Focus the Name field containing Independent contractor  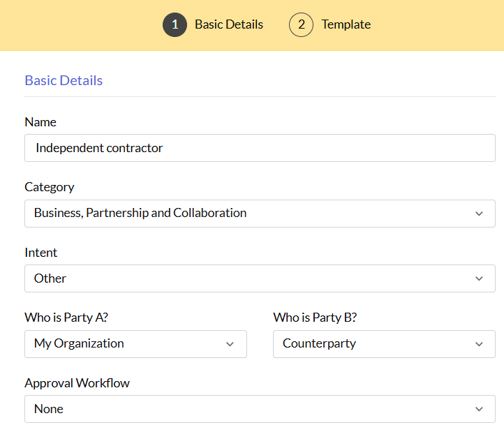pyautogui.click(x=260, y=148)
